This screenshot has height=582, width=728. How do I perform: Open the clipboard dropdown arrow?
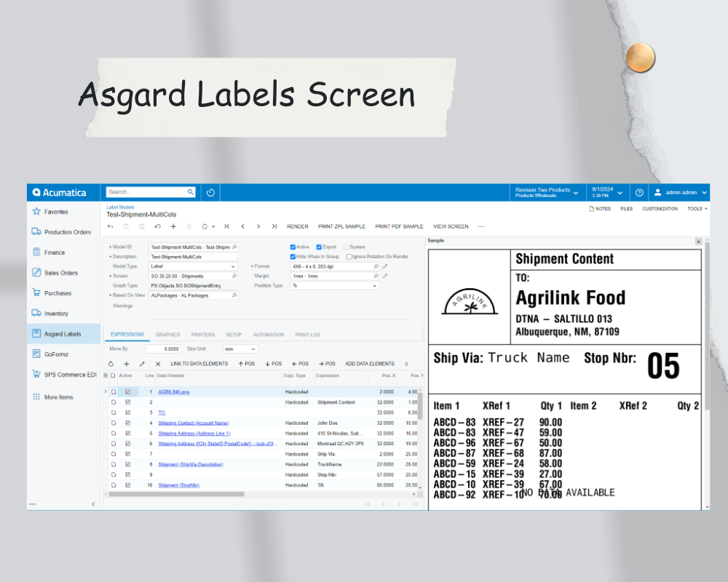[213, 226]
